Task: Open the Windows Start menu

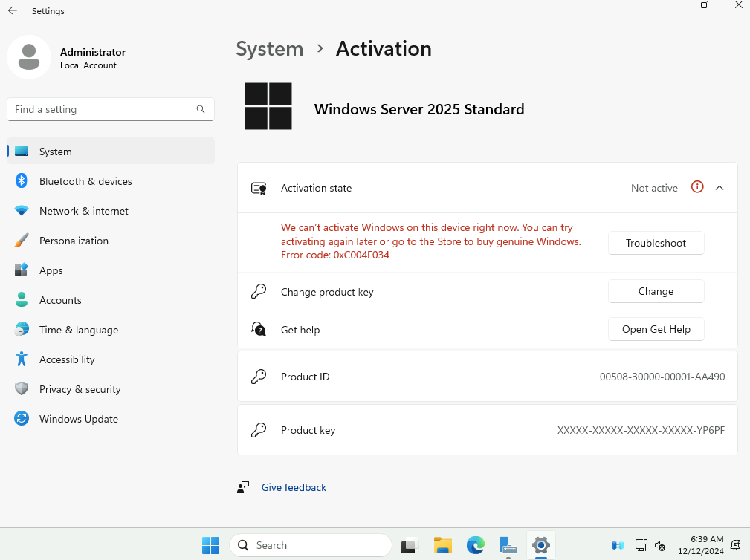Action: (x=210, y=545)
